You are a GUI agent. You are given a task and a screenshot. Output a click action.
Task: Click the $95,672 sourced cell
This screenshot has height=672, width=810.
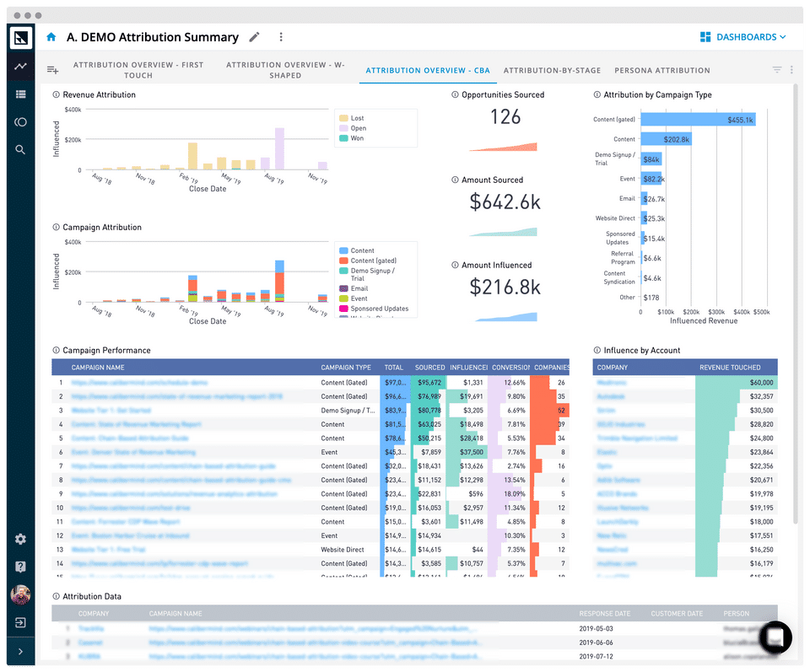[429, 383]
